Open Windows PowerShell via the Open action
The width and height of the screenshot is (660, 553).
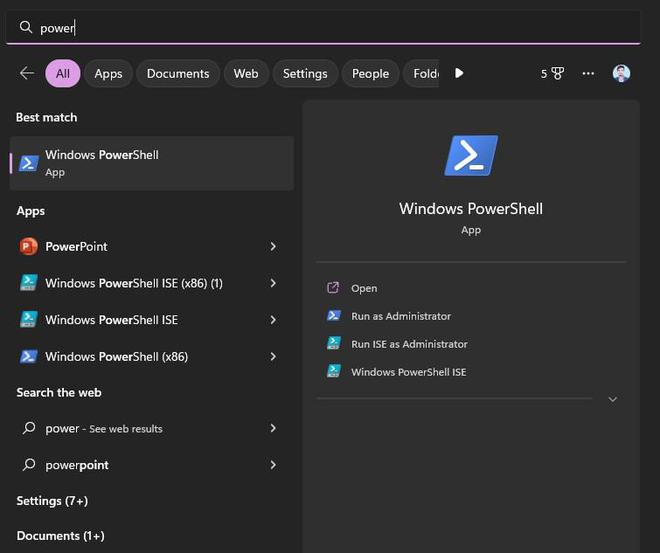coord(364,288)
